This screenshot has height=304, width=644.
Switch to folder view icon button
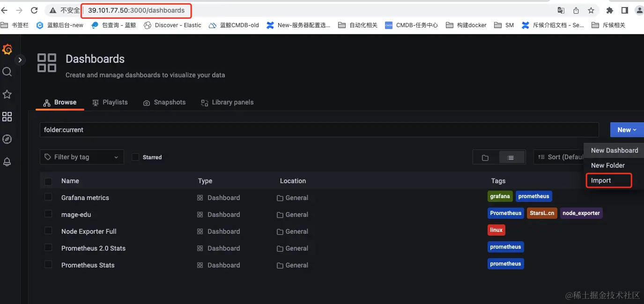click(485, 157)
